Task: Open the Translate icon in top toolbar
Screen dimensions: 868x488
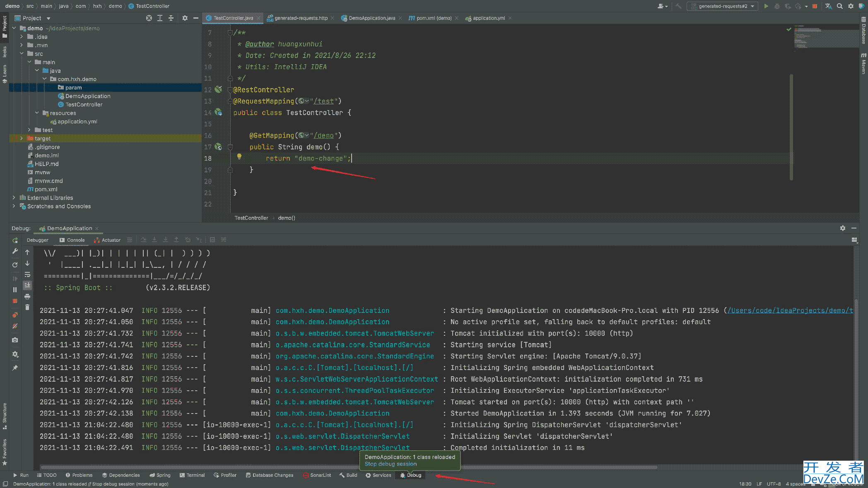Action: click(828, 6)
